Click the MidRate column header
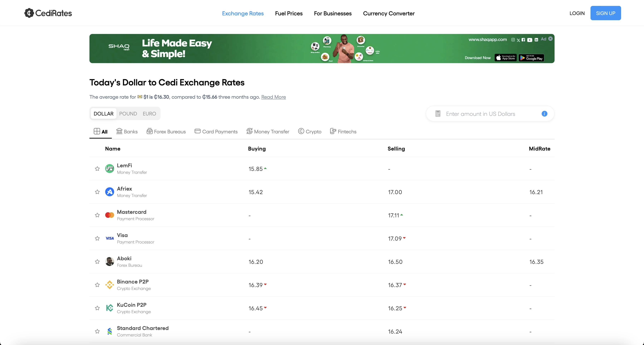Screen dimensions: 644x345 coord(540,149)
